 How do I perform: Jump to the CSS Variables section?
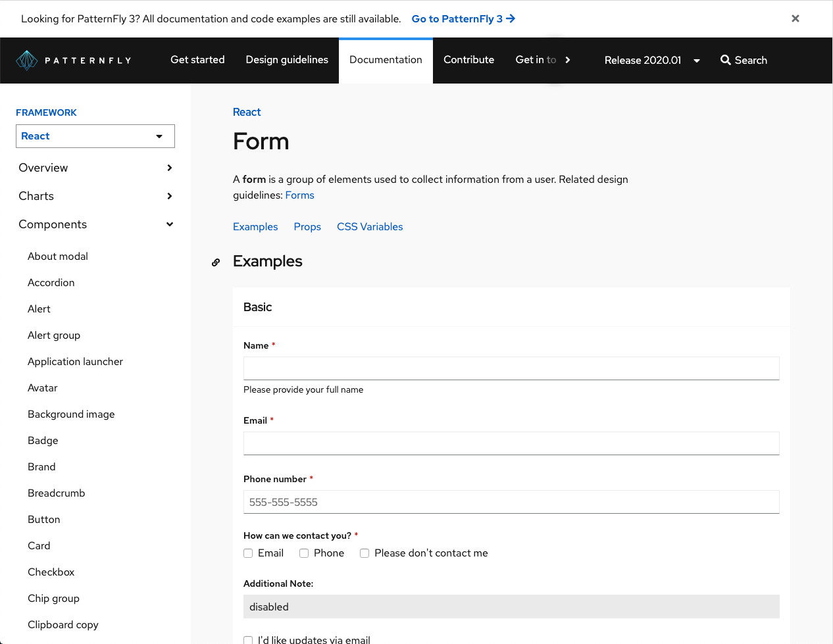[x=370, y=227]
